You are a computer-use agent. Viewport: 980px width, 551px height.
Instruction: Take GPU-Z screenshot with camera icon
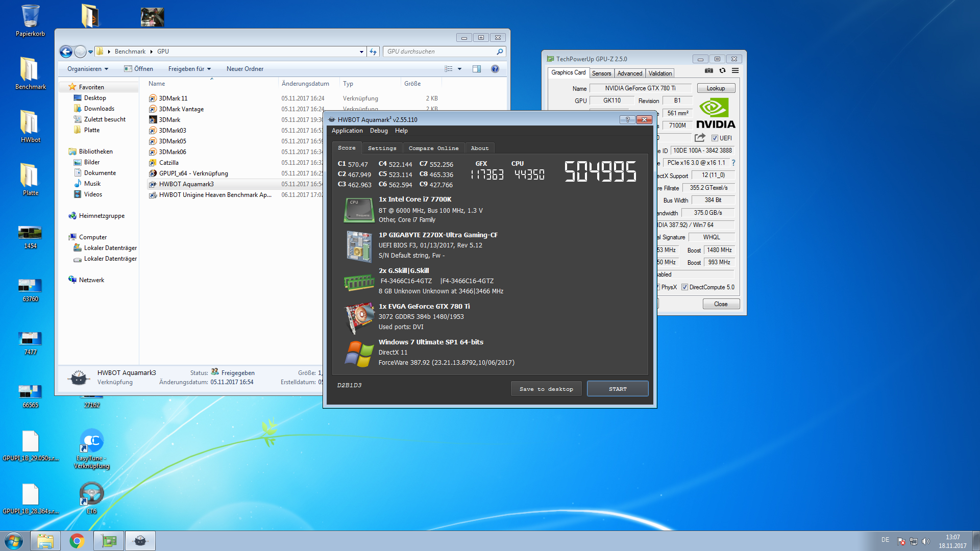[708, 70]
